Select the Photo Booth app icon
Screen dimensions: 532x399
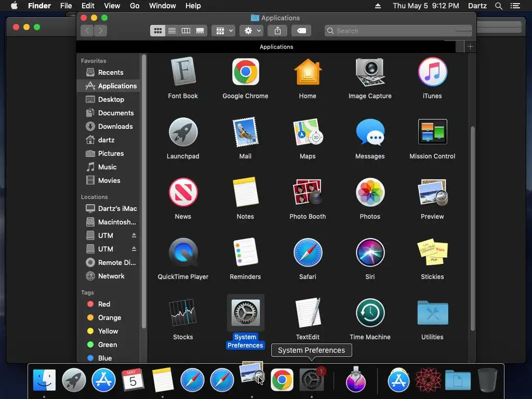(x=308, y=192)
